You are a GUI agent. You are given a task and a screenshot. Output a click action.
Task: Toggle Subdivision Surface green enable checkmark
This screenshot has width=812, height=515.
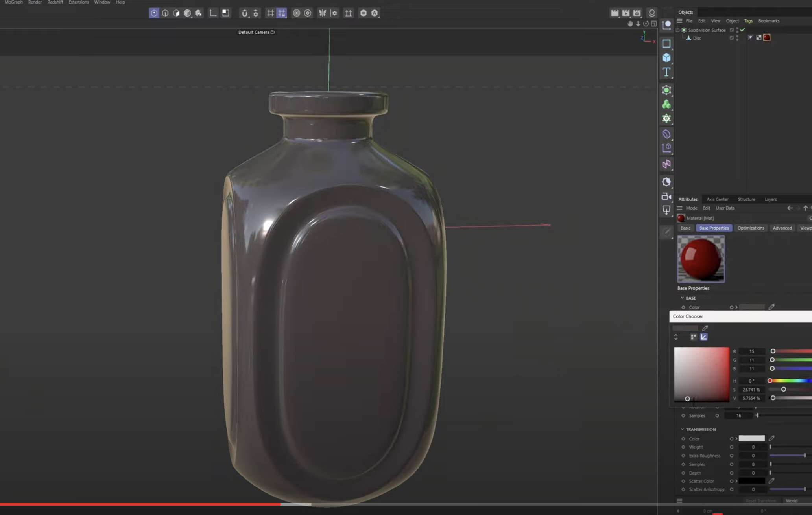(743, 30)
